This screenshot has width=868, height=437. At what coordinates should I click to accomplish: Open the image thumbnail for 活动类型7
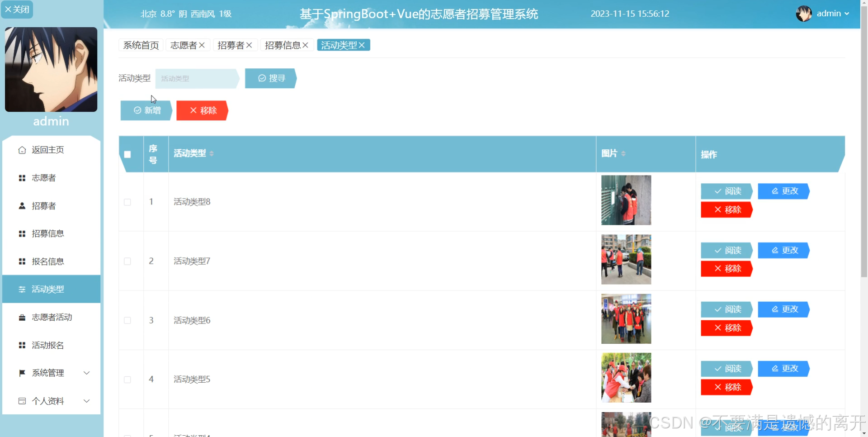click(626, 260)
